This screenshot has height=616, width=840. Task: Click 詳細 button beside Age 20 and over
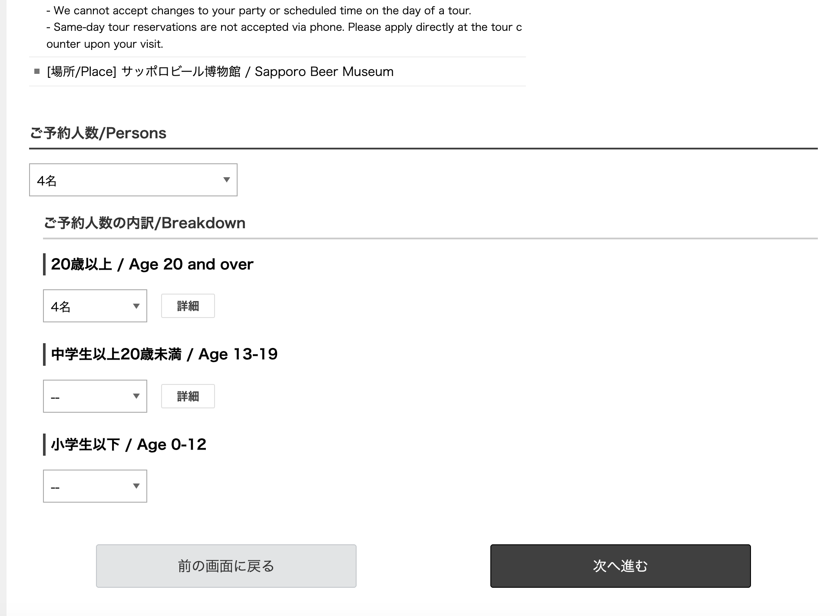[x=188, y=306]
